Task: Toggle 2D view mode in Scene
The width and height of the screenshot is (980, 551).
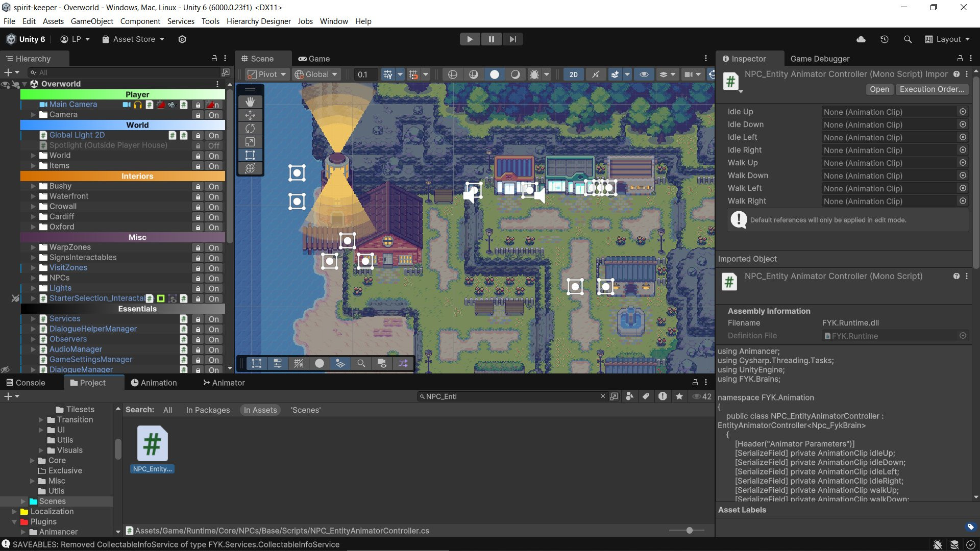Action: [x=574, y=74]
